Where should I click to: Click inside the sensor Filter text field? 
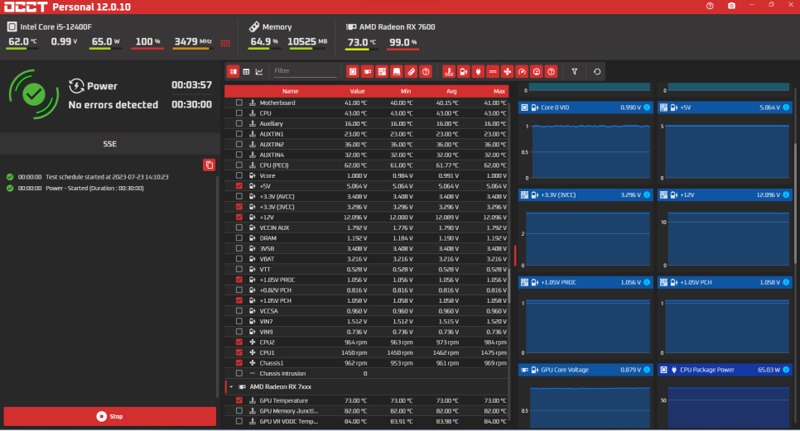pyautogui.click(x=305, y=71)
